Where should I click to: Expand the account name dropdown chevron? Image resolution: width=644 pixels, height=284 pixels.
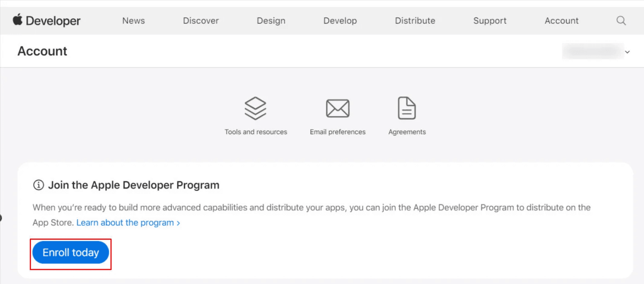(x=628, y=52)
